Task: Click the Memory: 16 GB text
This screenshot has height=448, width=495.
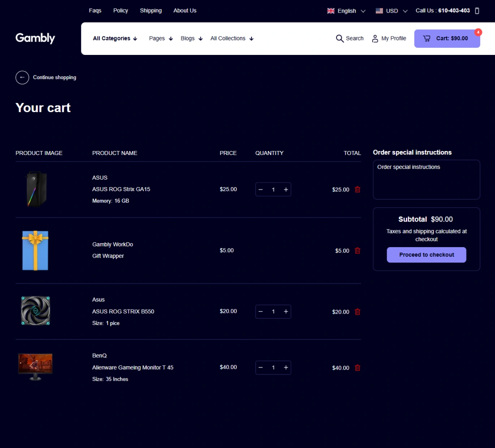Action: click(111, 201)
